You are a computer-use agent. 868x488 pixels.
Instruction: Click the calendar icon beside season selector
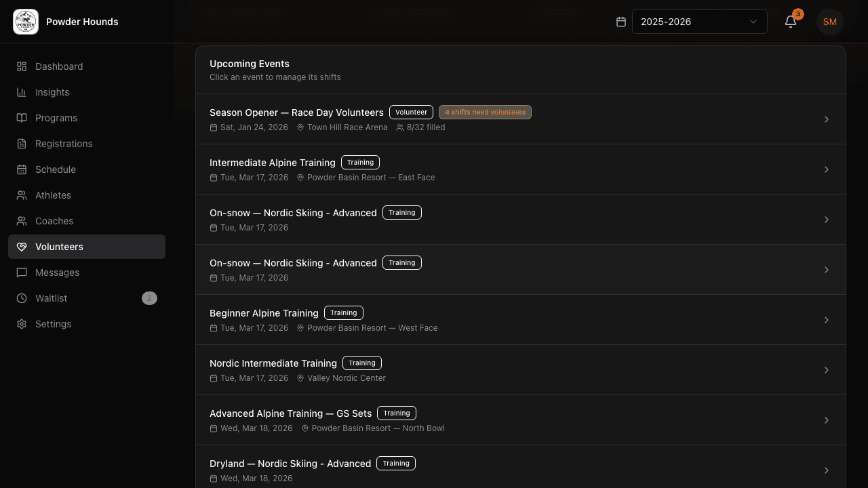(620, 22)
